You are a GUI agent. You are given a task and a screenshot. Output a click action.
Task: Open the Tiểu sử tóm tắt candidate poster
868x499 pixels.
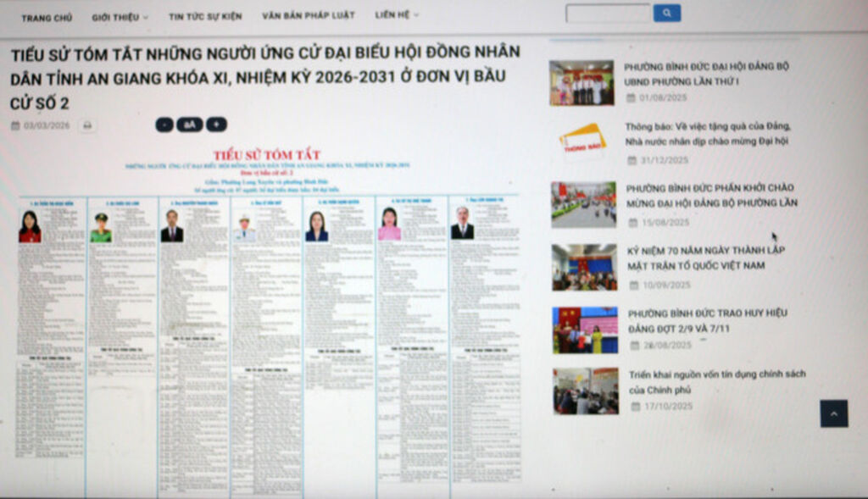click(x=269, y=322)
